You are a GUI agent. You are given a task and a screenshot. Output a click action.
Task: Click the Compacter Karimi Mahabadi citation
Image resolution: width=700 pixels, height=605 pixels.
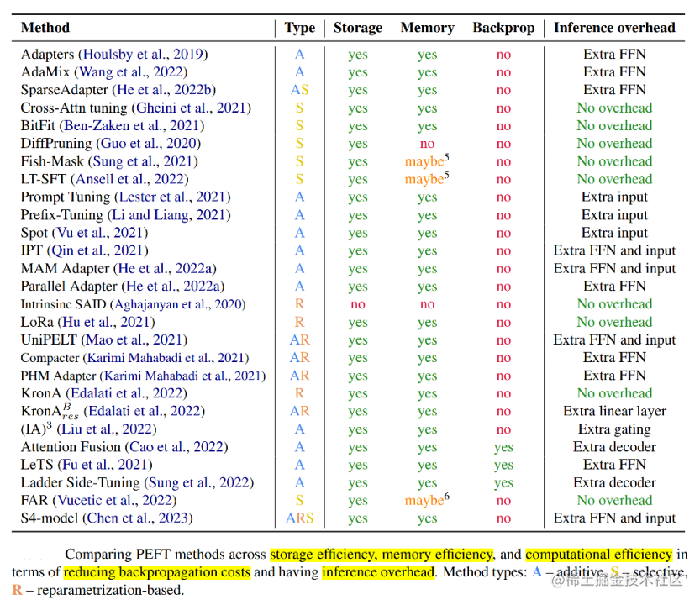pos(166,358)
